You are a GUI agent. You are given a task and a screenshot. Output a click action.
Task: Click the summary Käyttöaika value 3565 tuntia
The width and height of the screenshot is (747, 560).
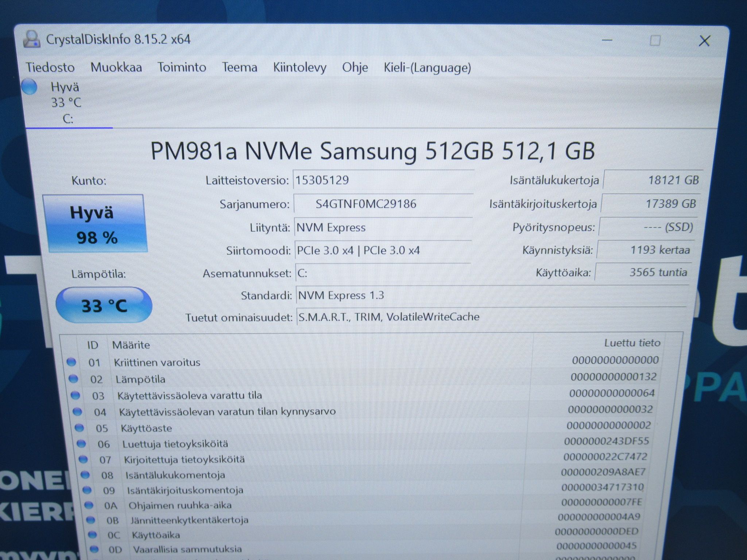(x=643, y=272)
